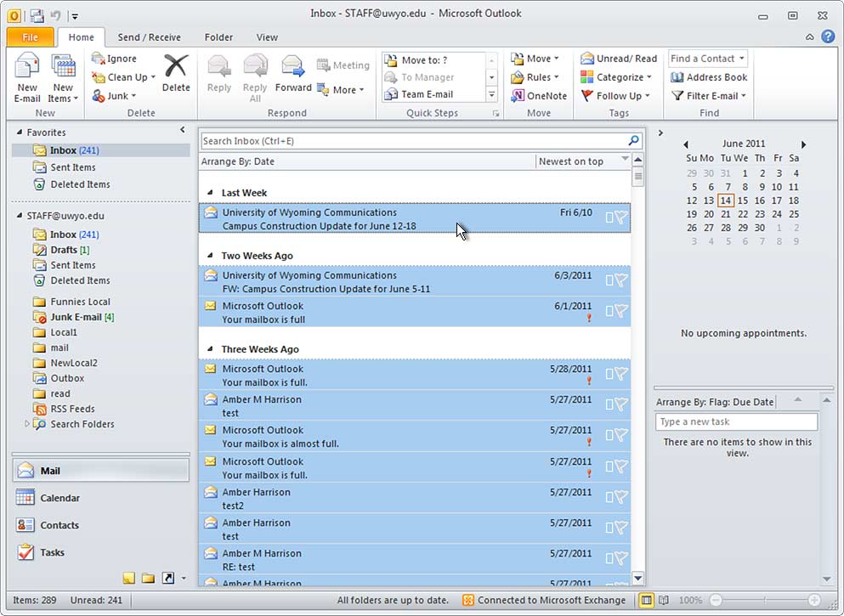Screen dimensions: 844x616
Task: Select the Home ribbon tab
Action: click(x=82, y=37)
